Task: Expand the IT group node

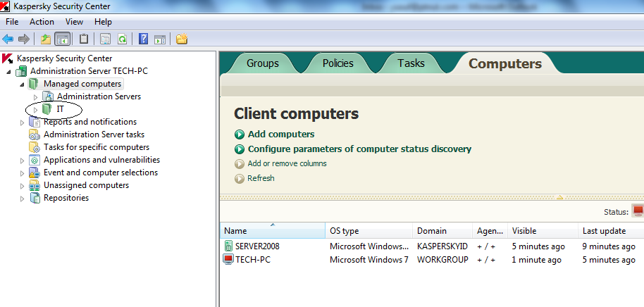Action: tap(36, 110)
